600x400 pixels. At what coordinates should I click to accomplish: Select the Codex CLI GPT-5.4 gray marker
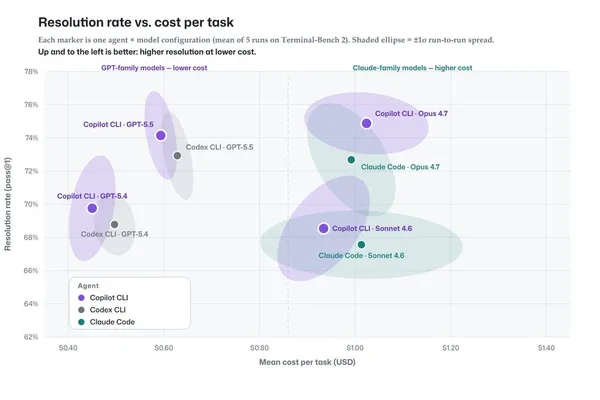[x=114, y=224]
